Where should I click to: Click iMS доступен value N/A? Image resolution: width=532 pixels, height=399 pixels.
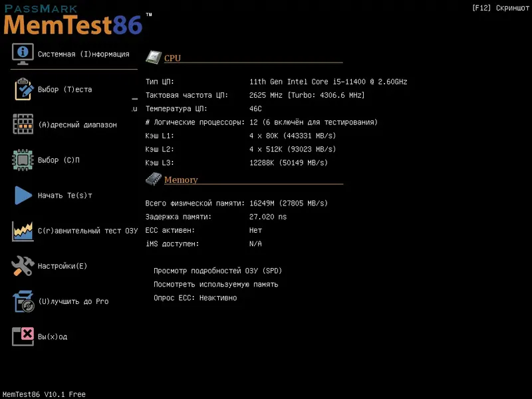coord(255,244)
